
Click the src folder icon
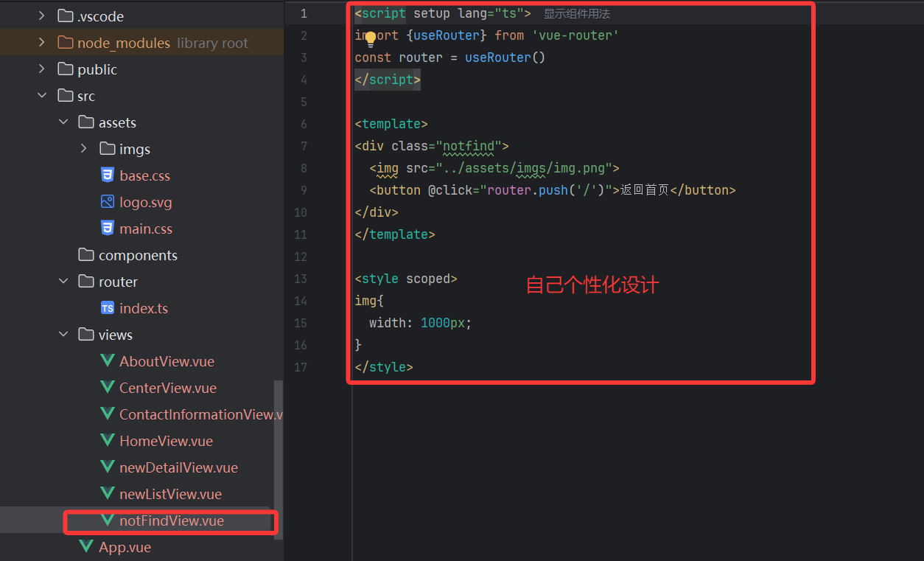pos(66,96)
